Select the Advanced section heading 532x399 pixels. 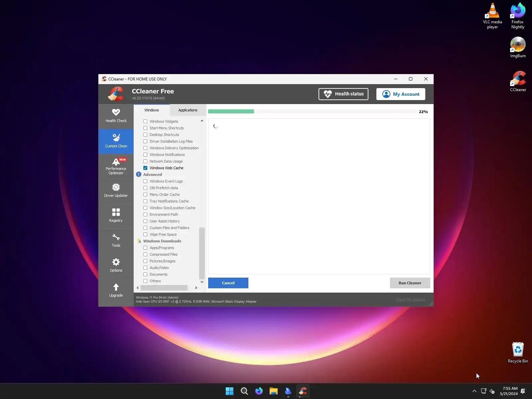(153, 175)
